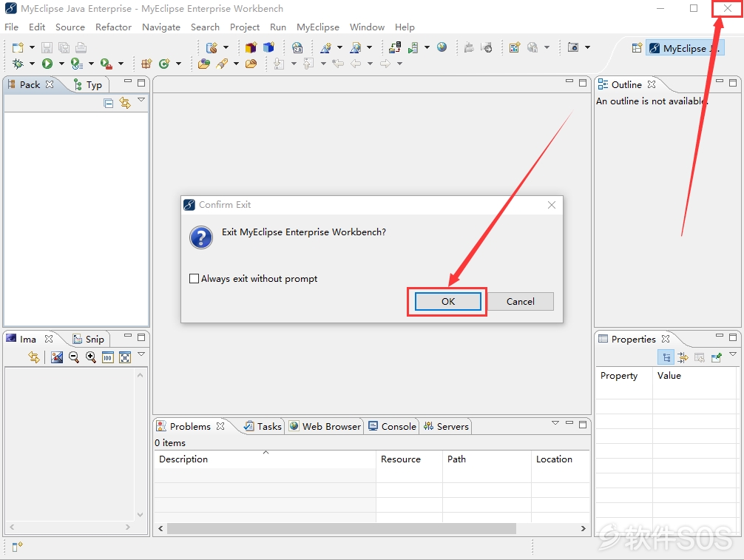Sort by Description column header
This screenshot has width=744, height=560.
tap(265, 459)
